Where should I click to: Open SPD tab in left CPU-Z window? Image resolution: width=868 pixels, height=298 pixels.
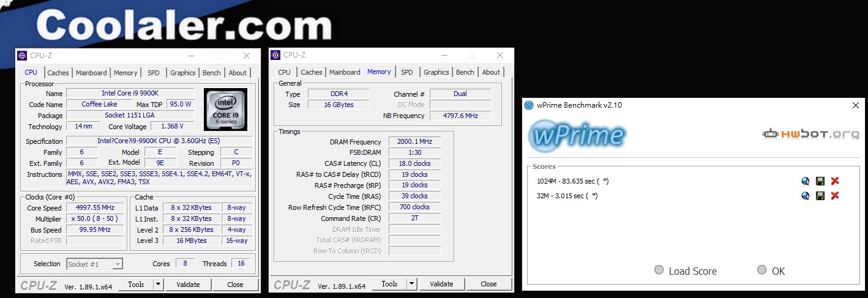coord(154,73)
